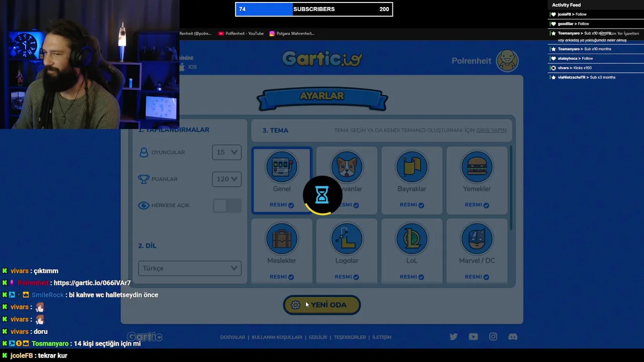Click the theme list scrollbar
The image size is (644, 362).
[512, 189]
